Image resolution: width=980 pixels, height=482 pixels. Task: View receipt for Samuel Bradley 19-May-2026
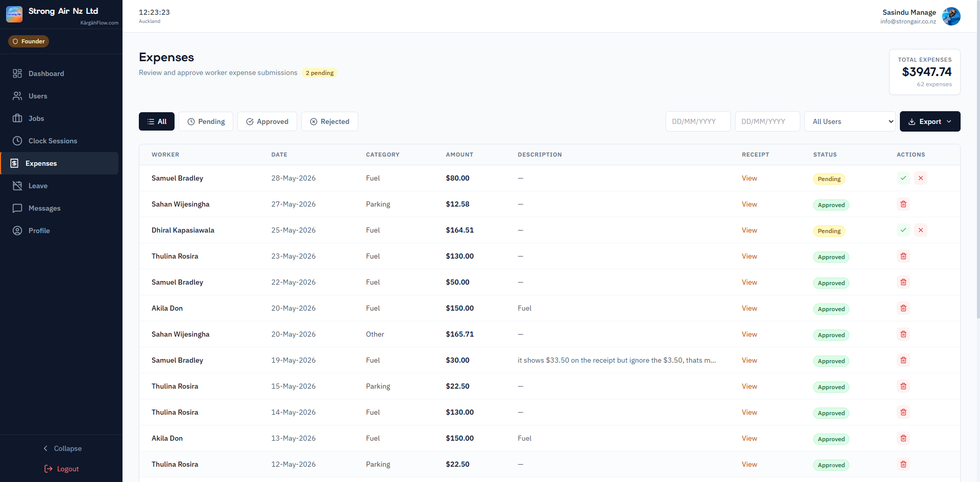pos(749,360)
